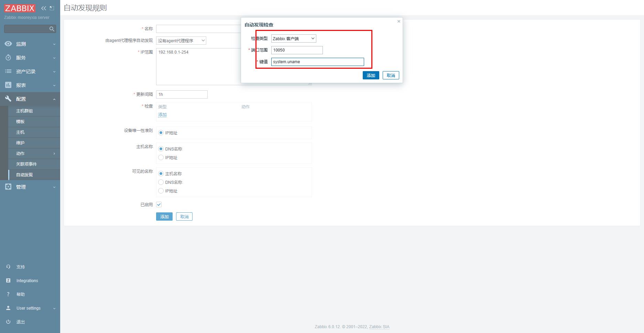Viewport: 644px width, 333px height.
Task: Click the 退出 power icon
Action: pos(8,322)
